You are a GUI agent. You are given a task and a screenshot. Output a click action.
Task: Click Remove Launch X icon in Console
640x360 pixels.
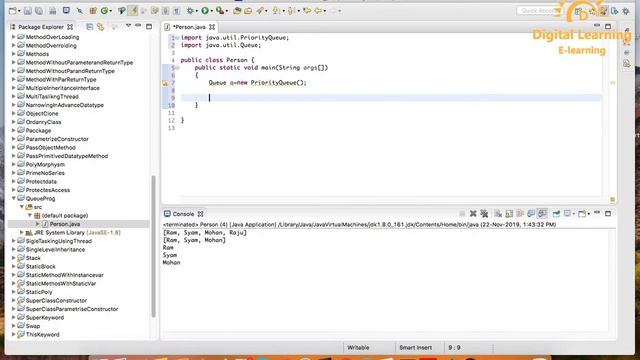coord(473,213)
